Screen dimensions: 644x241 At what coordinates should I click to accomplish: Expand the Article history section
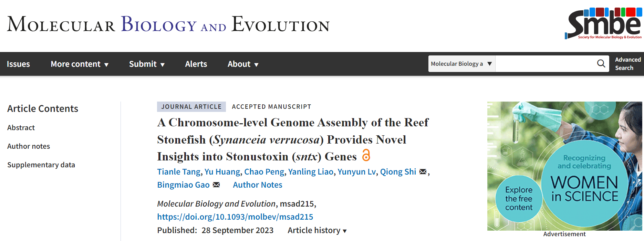tap(317, 230)
